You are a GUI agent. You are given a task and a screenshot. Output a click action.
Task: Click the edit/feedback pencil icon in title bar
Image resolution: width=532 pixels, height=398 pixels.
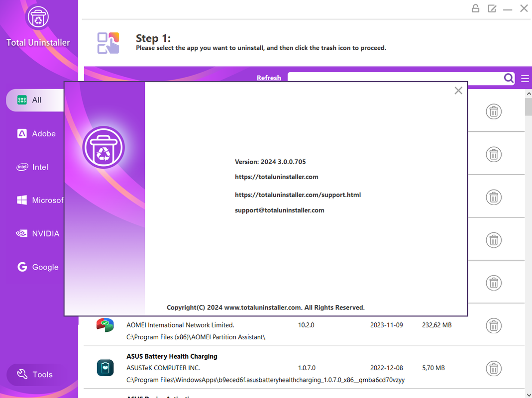tap(492, 8)
